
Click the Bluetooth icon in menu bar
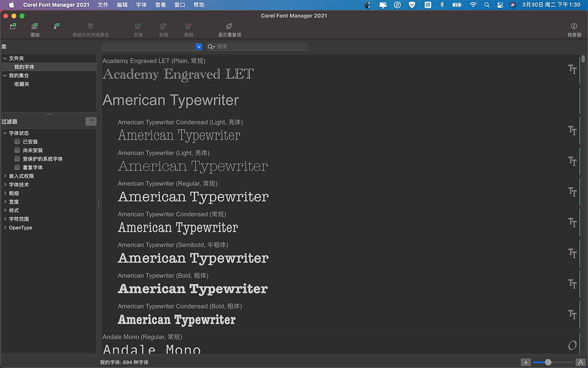(x=441, y=4)
